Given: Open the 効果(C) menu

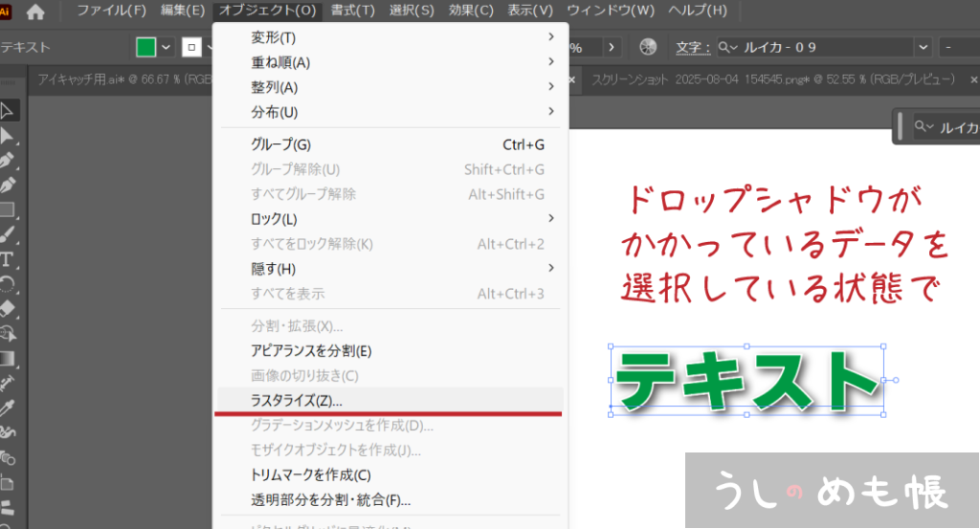Looking at the screenshot, I should point(471,11).
